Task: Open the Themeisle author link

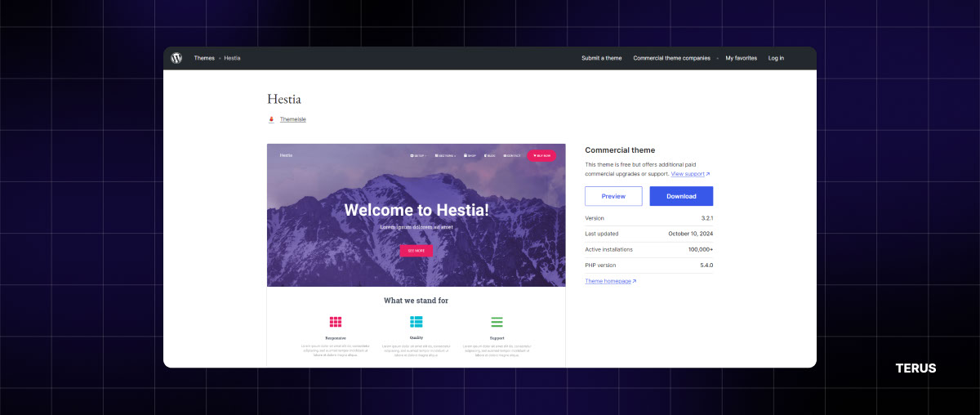Action: pos(293,119)
